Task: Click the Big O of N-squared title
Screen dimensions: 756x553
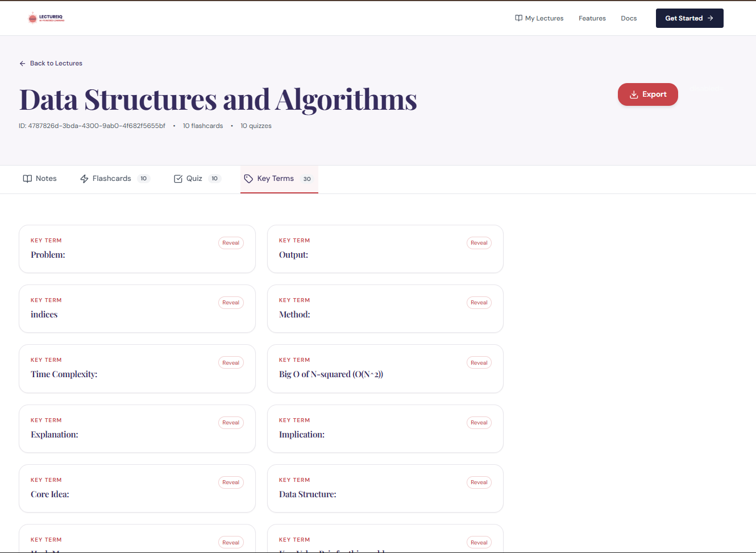Action: 331,374
